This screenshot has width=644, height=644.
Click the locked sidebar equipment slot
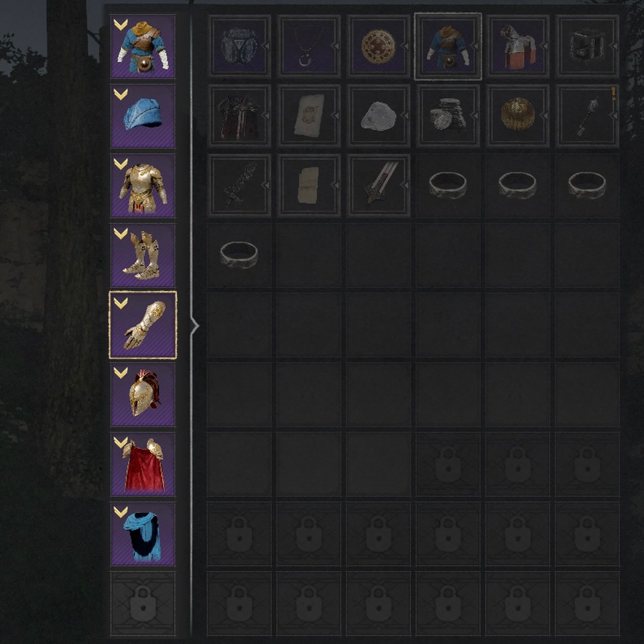(143, 604)
